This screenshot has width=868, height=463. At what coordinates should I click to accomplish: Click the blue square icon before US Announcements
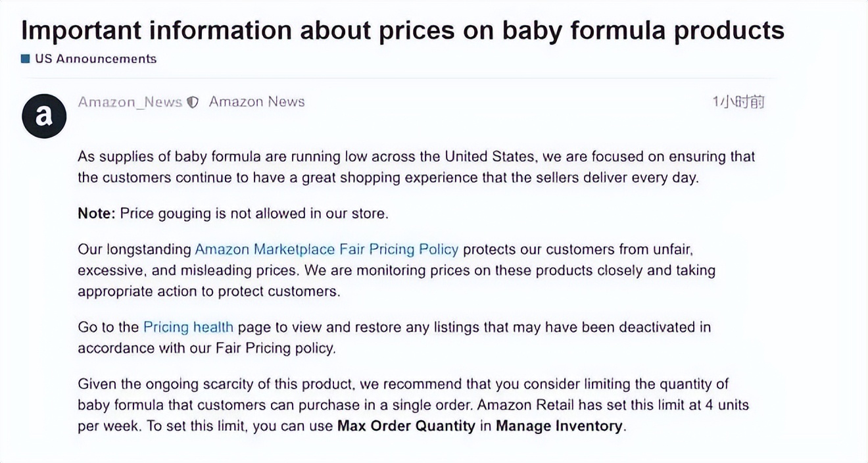click(x=25, y=59)
